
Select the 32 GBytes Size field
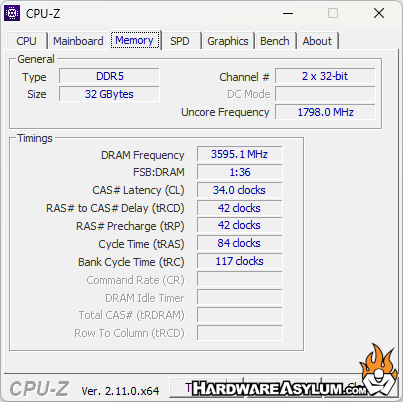109,94
